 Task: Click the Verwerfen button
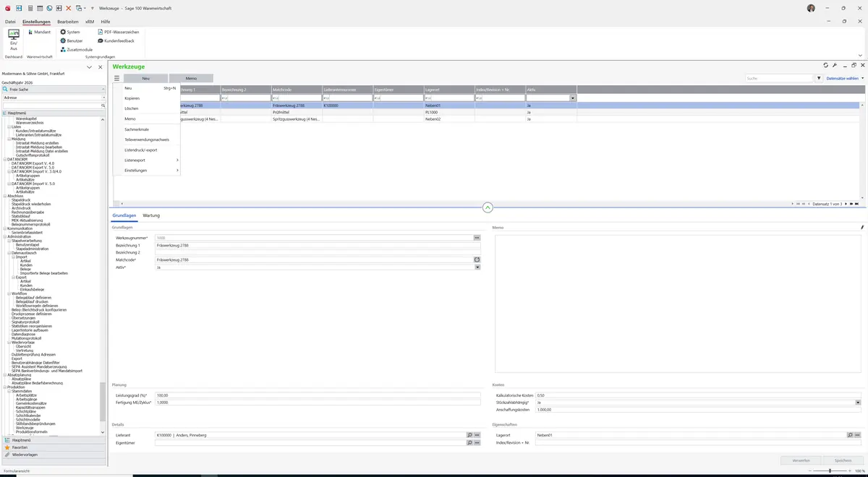coord(801,460)
